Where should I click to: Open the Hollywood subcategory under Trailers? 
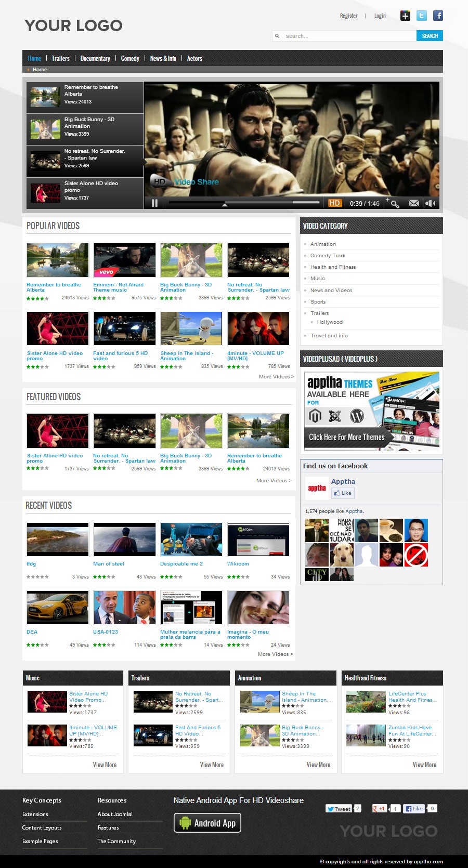(x=330, y=322)
